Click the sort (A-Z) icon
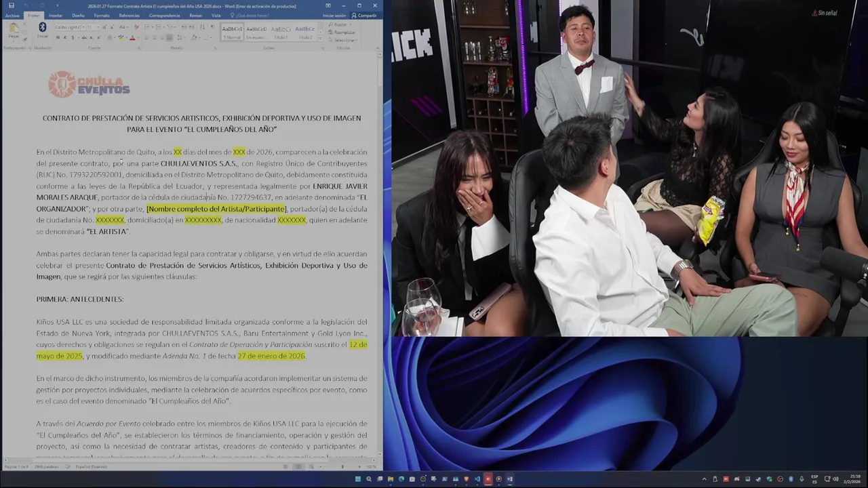The height and width of the screenshot is (488, 868). [x=202, y=26]
